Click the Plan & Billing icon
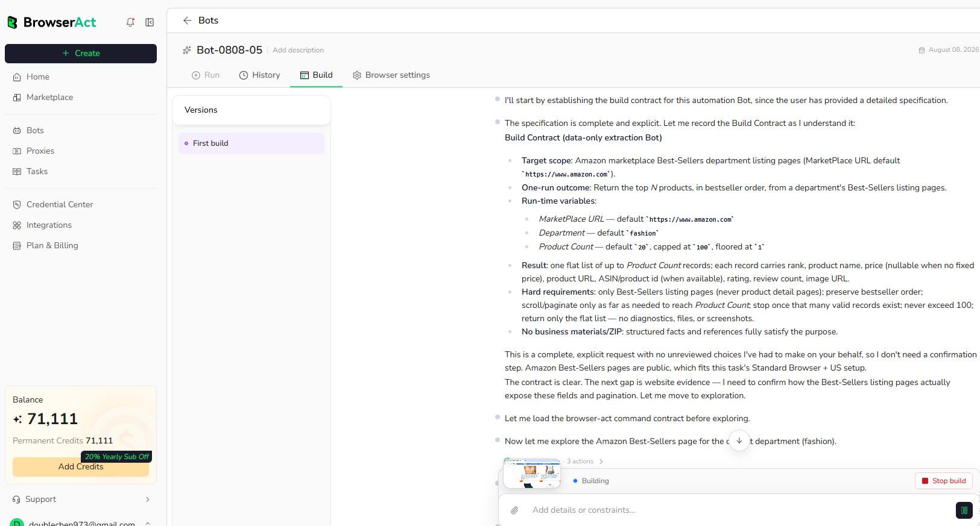The height and width of the screenshot is (526, 980). coord(17,246)
